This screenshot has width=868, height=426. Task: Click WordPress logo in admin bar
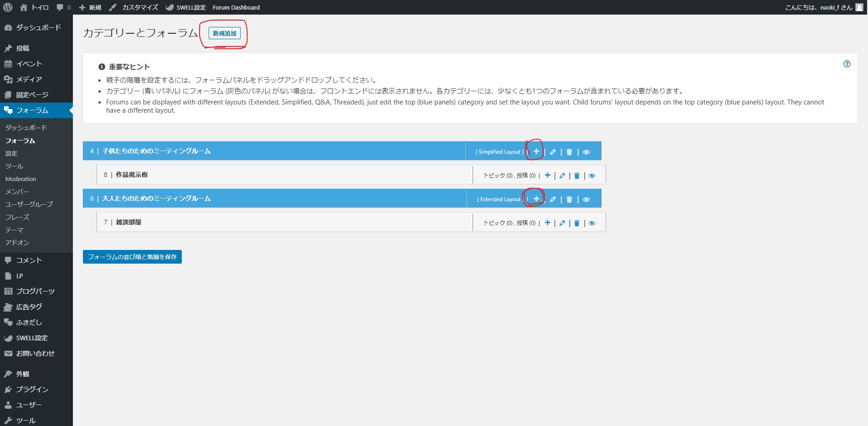[8, 7]
